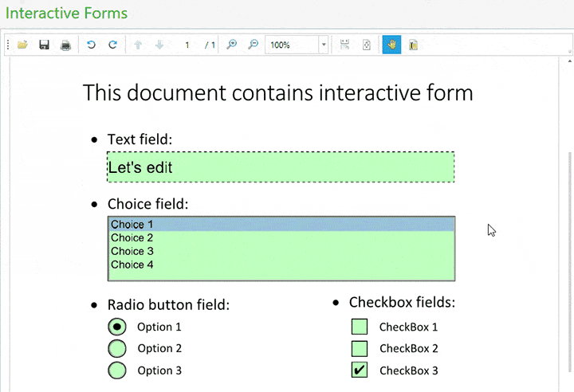The width and height of the screenshot is (574, 392).
Task: Select Choice 2 in the list
Action: [x=281, y=238]
